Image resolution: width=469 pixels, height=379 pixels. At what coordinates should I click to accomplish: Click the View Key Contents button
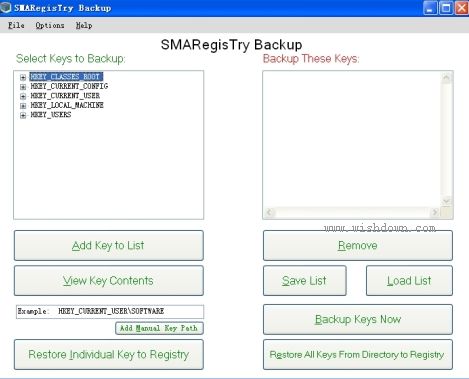coord(109,281)
